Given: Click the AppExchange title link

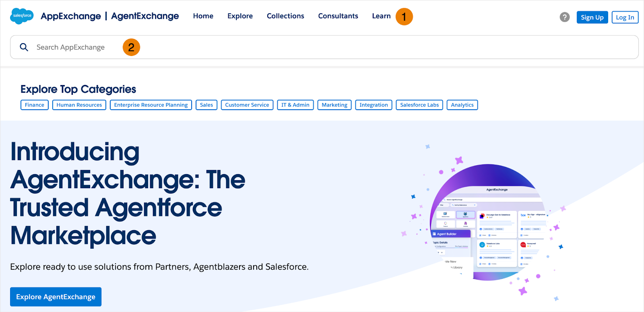Looking at the screenshot, I should point(71,16).
